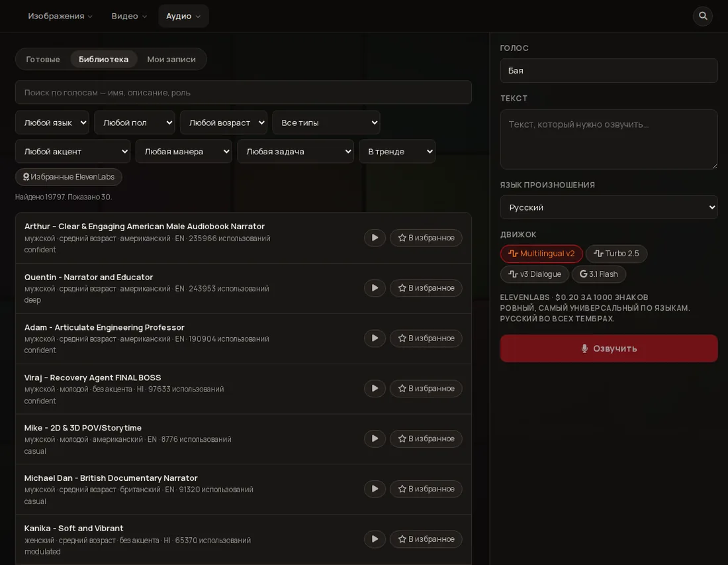Add Mike voice to favorites
Screen dimensions: 728x565
coord(426,438)
